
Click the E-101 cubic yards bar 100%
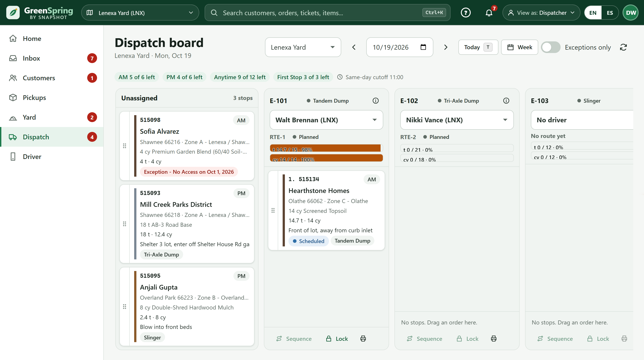click(326, 158)
